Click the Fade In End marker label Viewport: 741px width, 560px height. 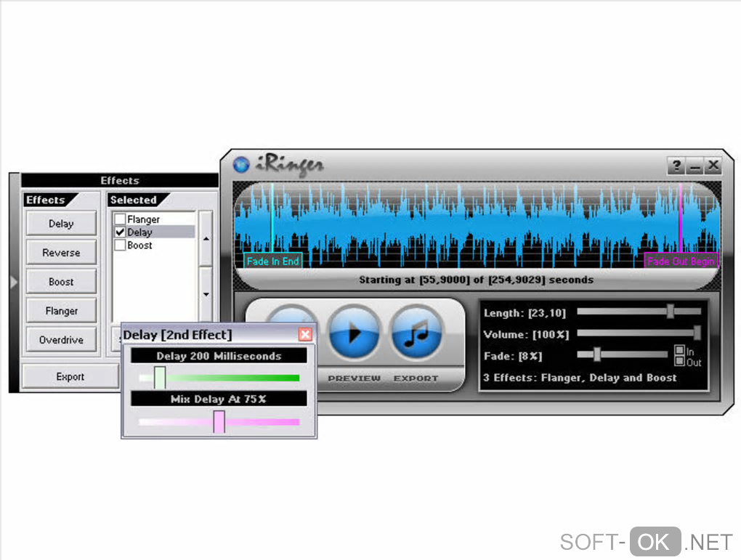tap(272, 261)
